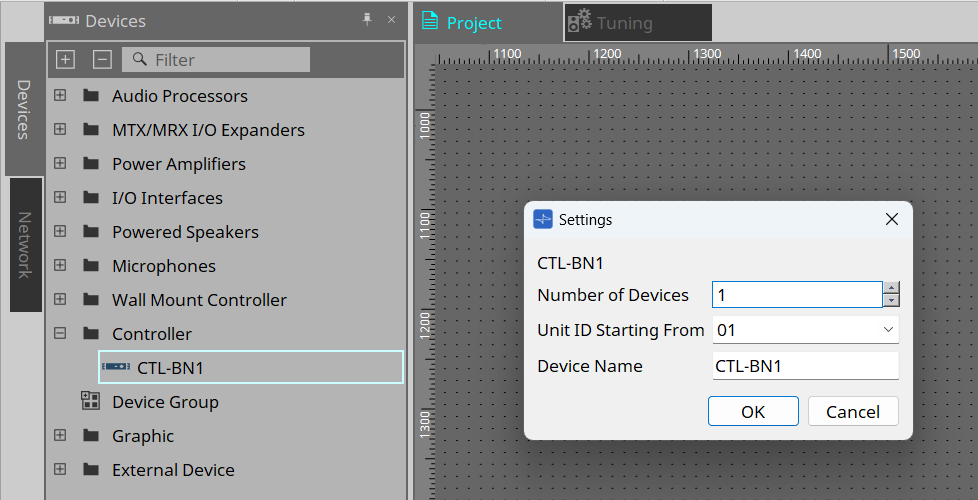Viewport: 978px width, 500px height.
Task: Pin the Devices panel with pushpin icon
Action: point(367,20)
